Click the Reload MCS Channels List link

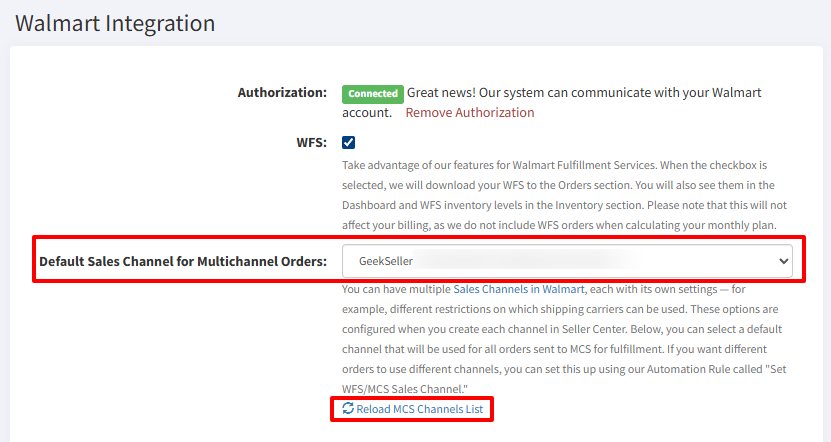point(419,409)
